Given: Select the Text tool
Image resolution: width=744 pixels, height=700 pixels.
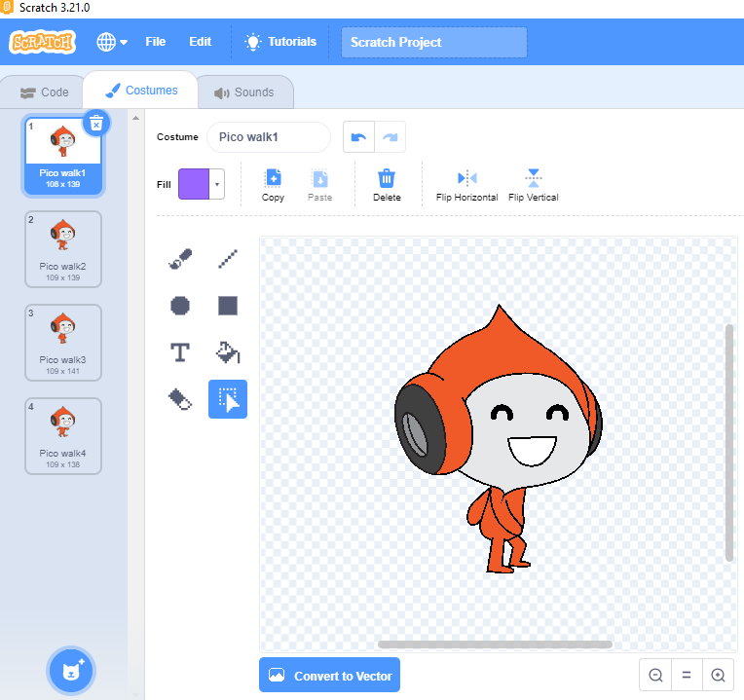Looking at the screenshot, I should pos(180,352).
